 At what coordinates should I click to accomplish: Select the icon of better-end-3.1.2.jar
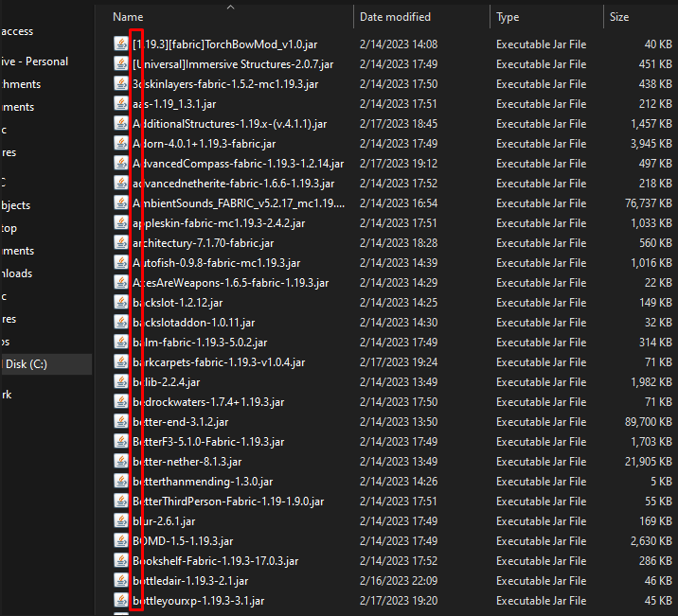[121, 422]
